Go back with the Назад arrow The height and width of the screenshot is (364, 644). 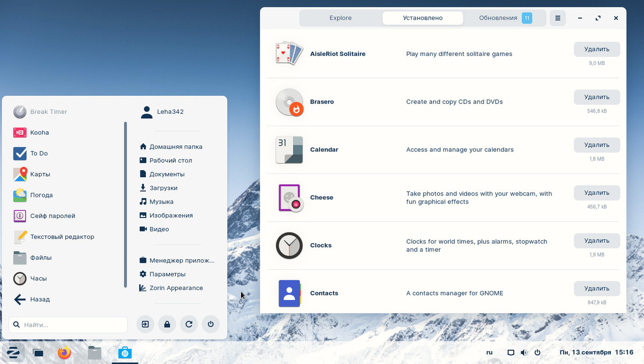click(20, 299)
